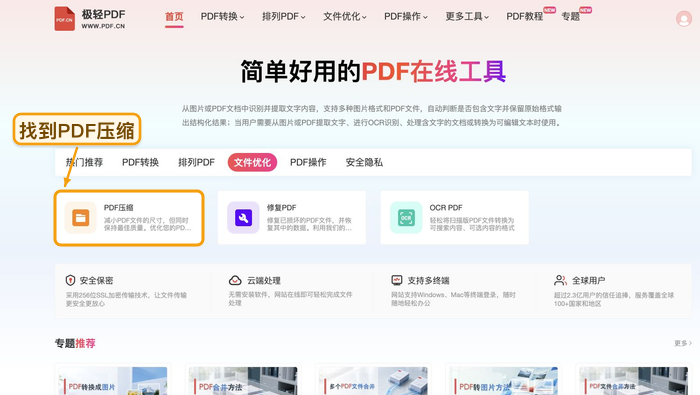This screenshot has width=700, height=395.
Task: Switch to the 排列PDF category tab
Action: (196, 162)
